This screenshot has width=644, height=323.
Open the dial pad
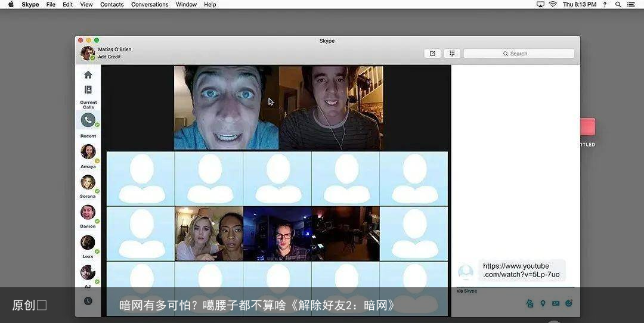point(452,54)
